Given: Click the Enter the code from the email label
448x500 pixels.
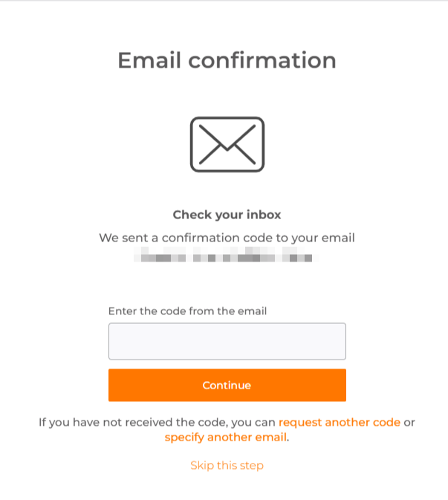Looking at the screenshot, I should pyautogui.click(x=187, y=311).
